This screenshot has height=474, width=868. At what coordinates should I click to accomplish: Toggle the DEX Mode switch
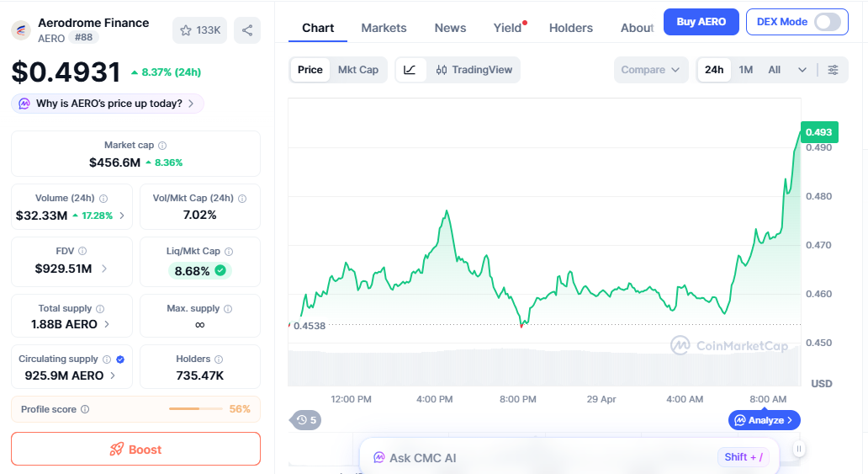tap(827, 22)
